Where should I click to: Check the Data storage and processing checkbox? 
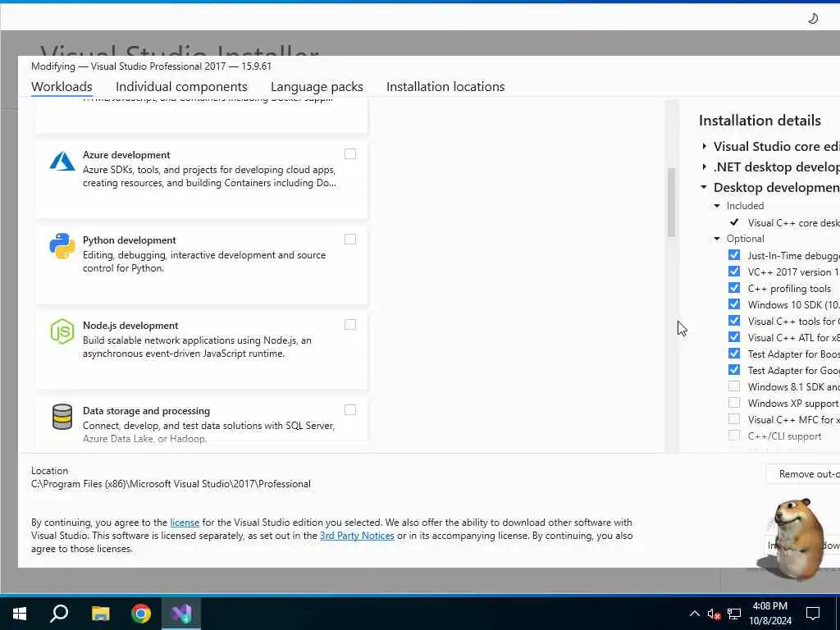(350, 410)
